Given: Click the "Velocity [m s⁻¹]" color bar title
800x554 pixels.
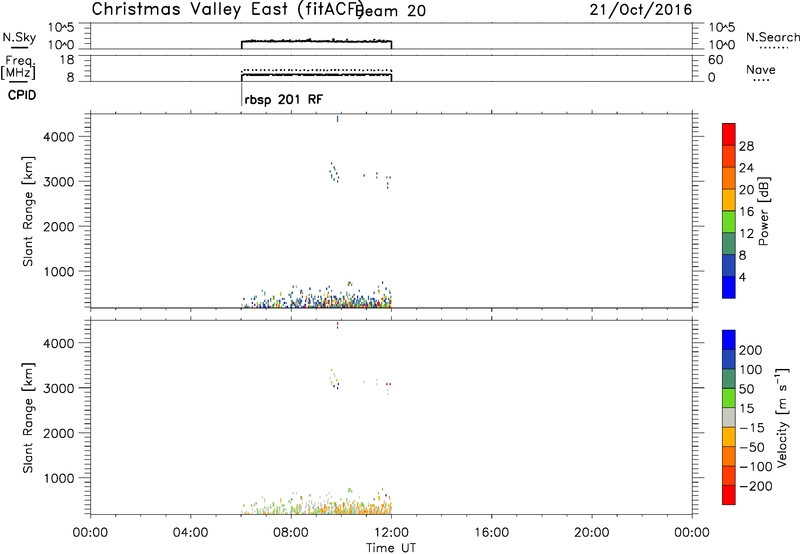Looking at the screenshot, I should pyautogui.click(x=782, y=417).
